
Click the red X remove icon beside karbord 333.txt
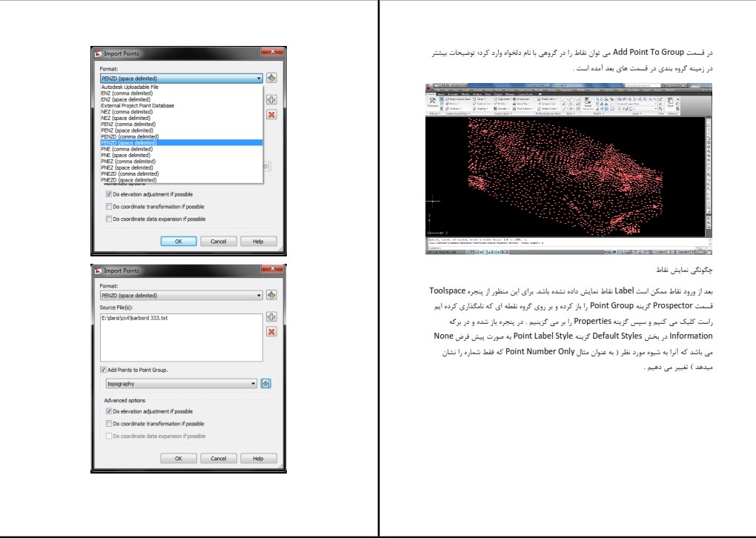(x=271, y=332)
